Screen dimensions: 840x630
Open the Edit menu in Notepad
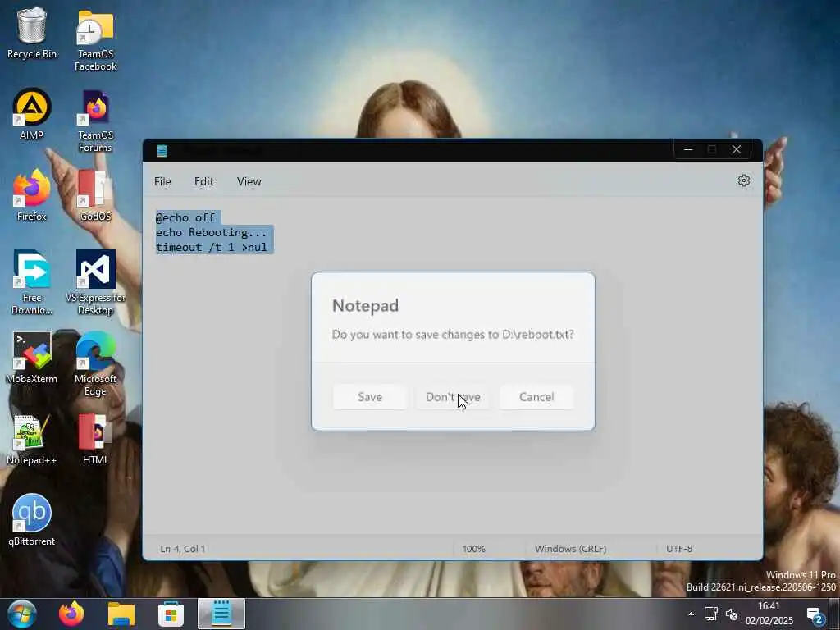[203, 181]
